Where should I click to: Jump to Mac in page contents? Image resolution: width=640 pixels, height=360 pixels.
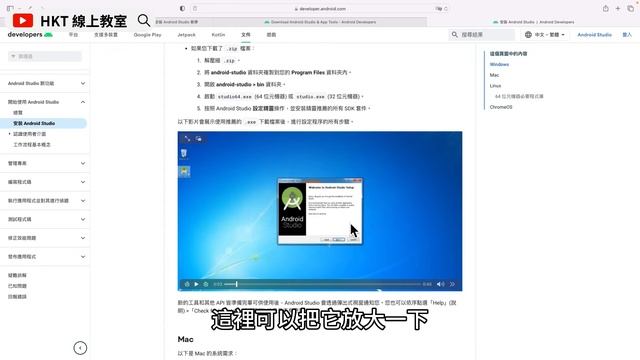494,75
